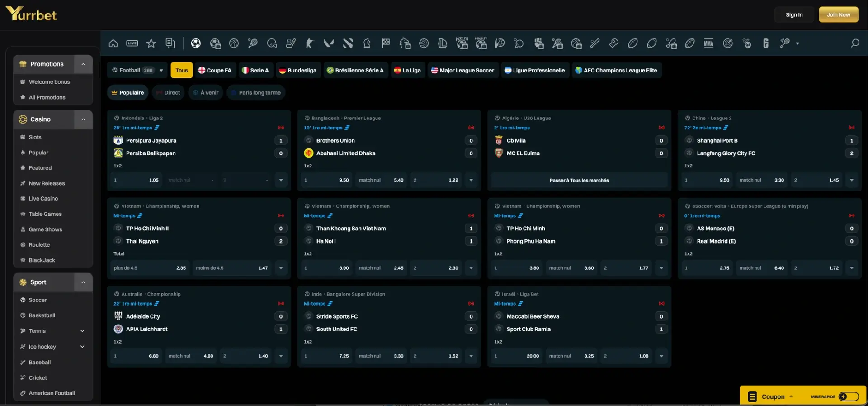Viewport: 868px width, 406px height.
Task: Open the Roulette sidebar link
Action: 39,245
